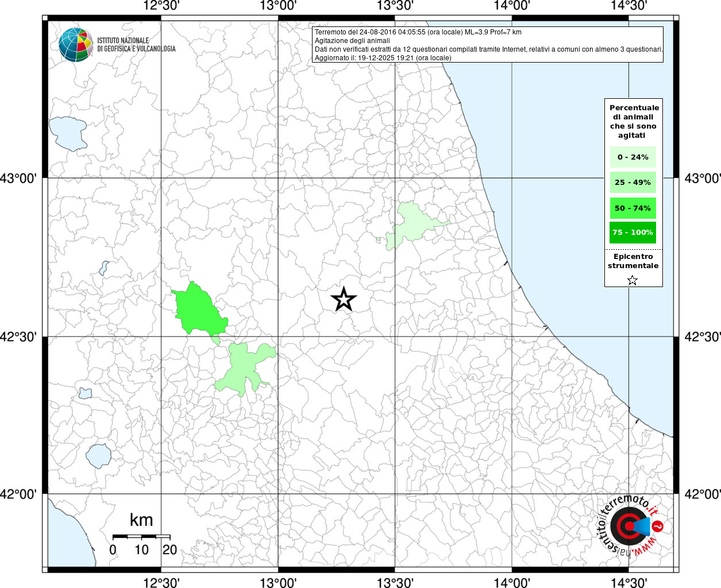Click the right axis label 42°00'

tap(702, 494)
